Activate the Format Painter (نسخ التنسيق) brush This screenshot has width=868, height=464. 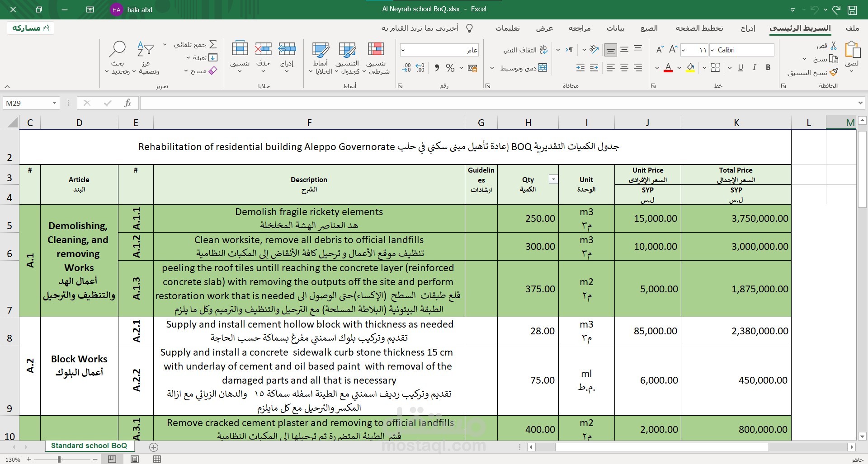tap(834, 72)
